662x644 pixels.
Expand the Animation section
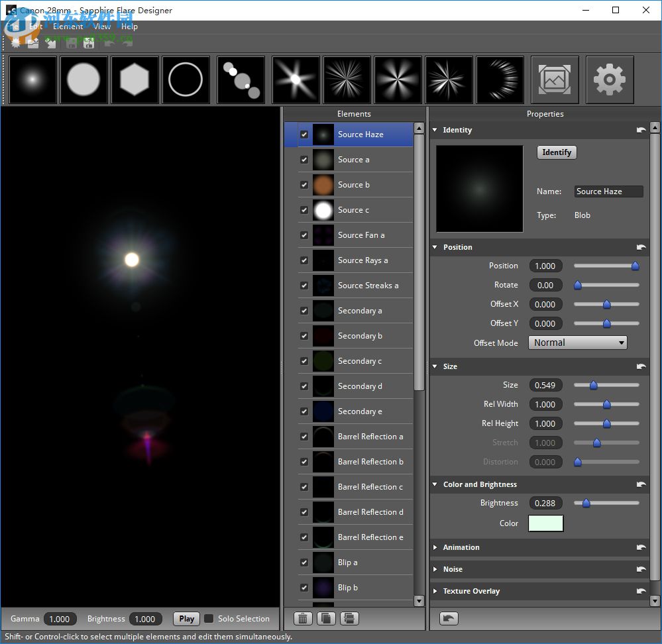click(461, 547)
